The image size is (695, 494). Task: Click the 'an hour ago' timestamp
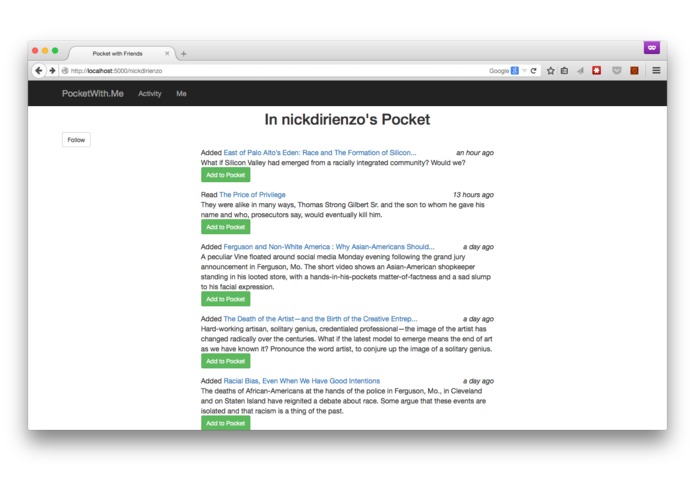475,152
